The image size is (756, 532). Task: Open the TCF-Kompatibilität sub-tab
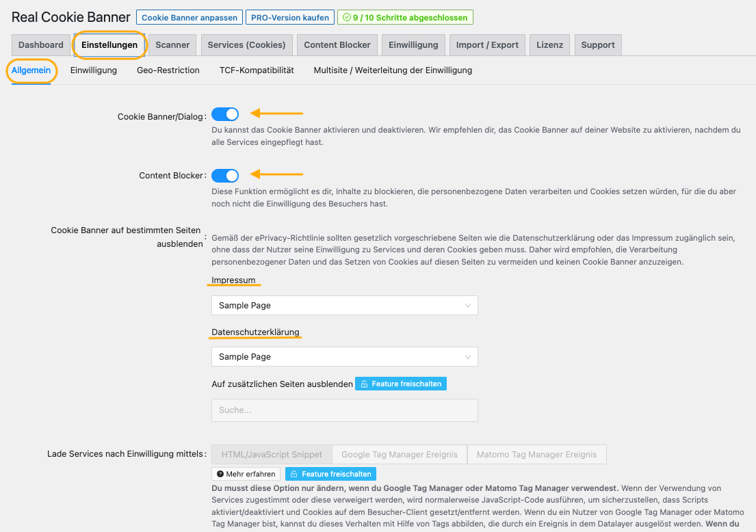click(257, 70)
